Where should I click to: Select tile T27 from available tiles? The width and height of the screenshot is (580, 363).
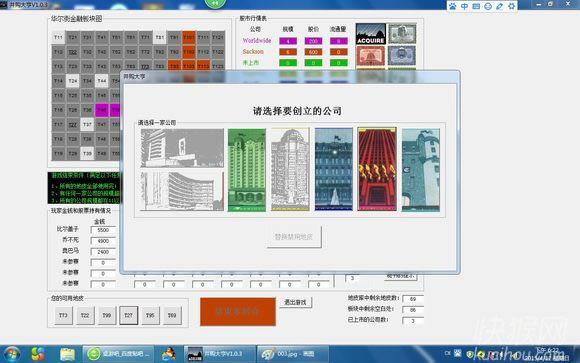click(128, 315)
